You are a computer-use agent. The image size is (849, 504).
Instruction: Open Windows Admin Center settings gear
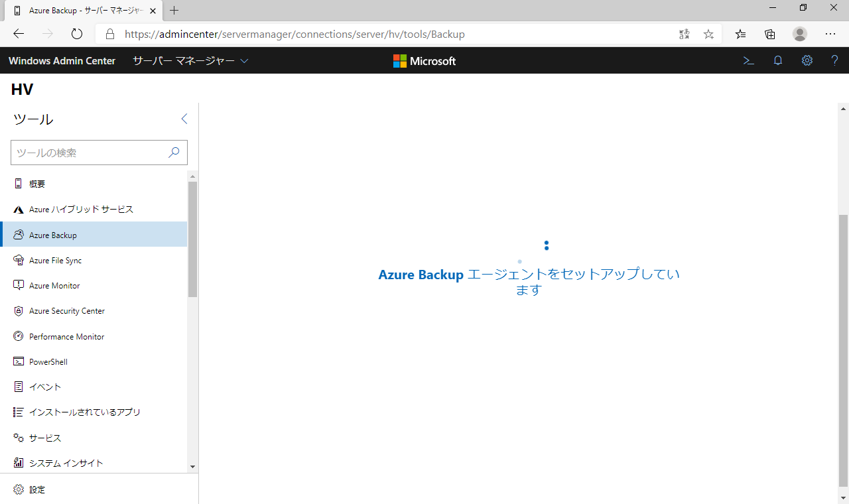point(807,60)
